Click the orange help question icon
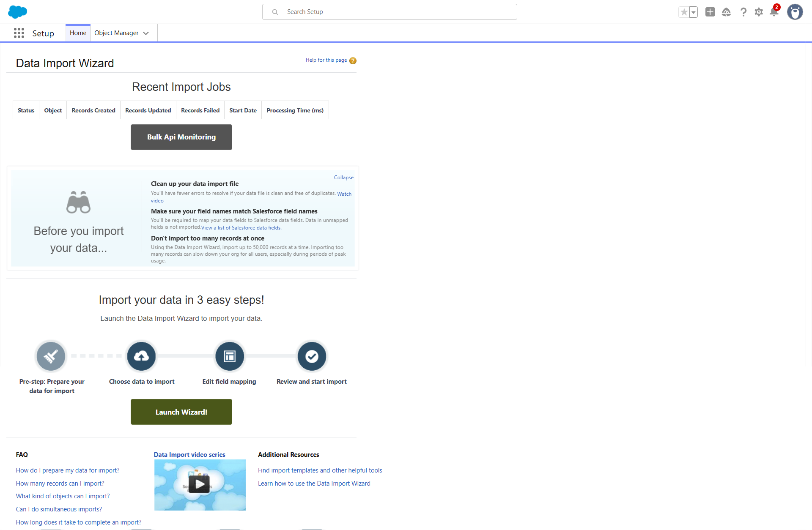The height and width of the screenshot is (530, 812). point(353,60)
